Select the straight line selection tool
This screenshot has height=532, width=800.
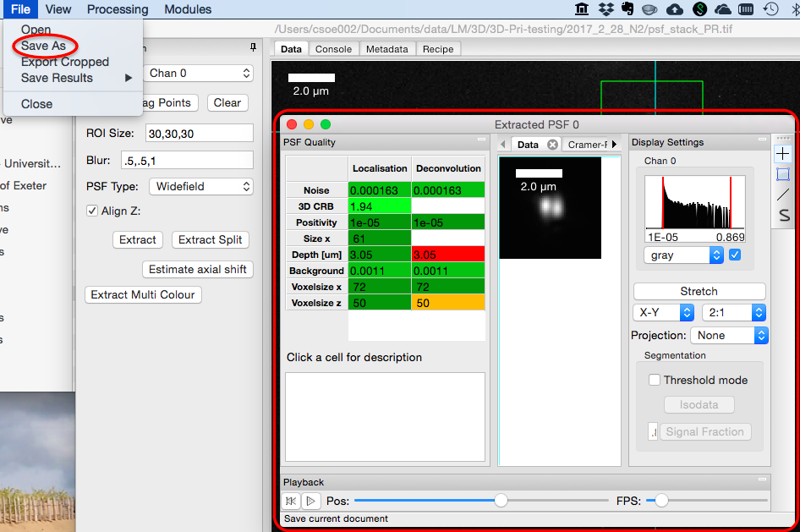coord(783,195)
